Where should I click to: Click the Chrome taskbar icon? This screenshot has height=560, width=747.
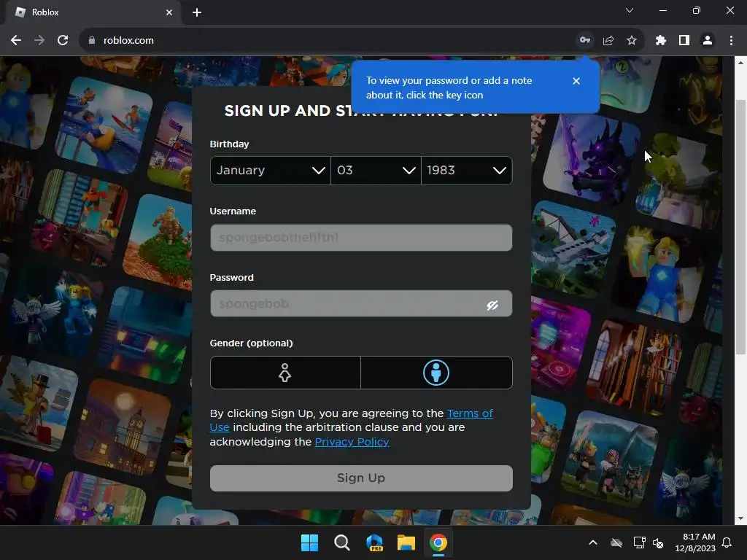(438, 542)
